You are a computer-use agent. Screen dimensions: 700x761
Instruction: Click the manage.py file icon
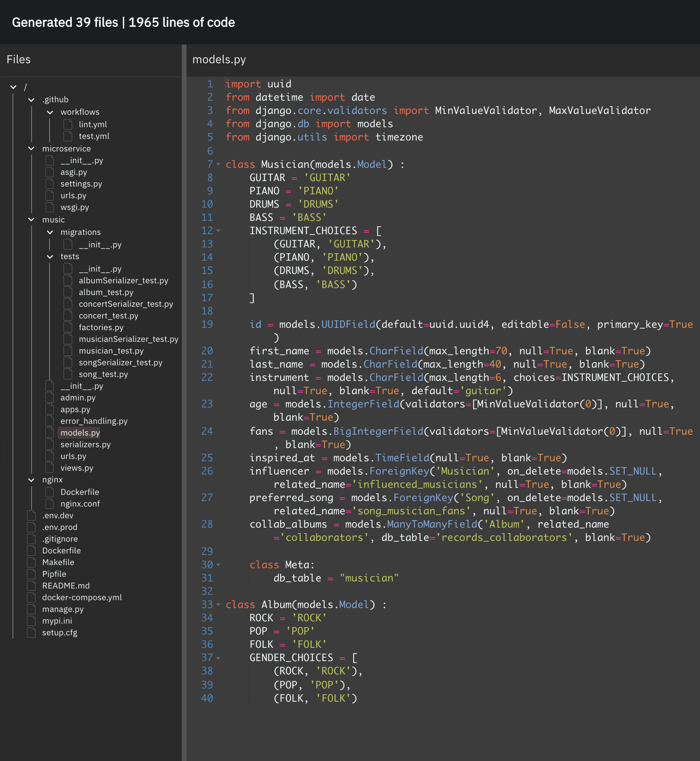click(31, 609)
